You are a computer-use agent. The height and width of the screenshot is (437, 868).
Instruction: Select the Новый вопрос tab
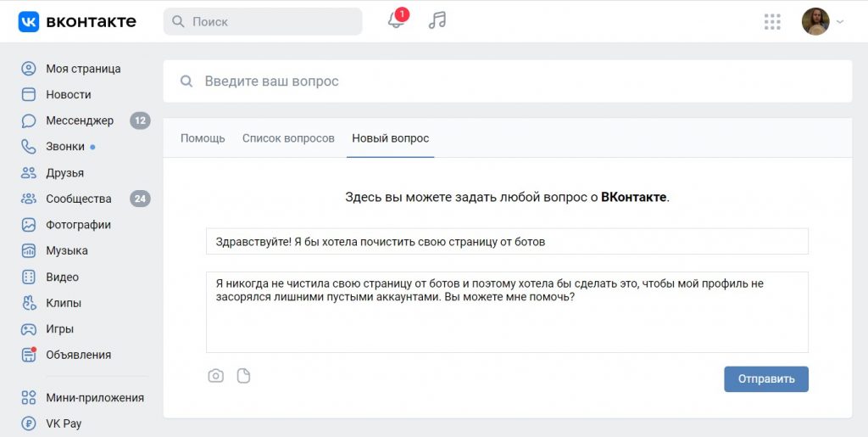coord(390,138)
